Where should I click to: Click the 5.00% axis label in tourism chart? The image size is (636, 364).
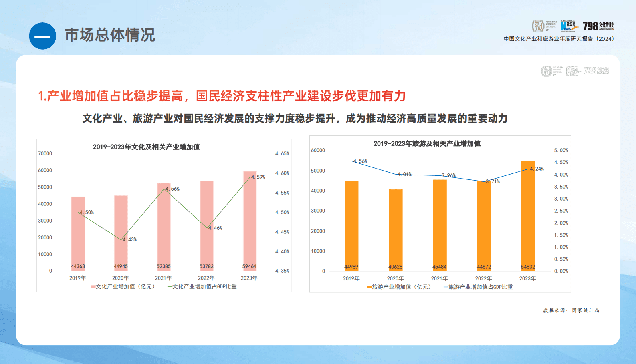[561, 151]
